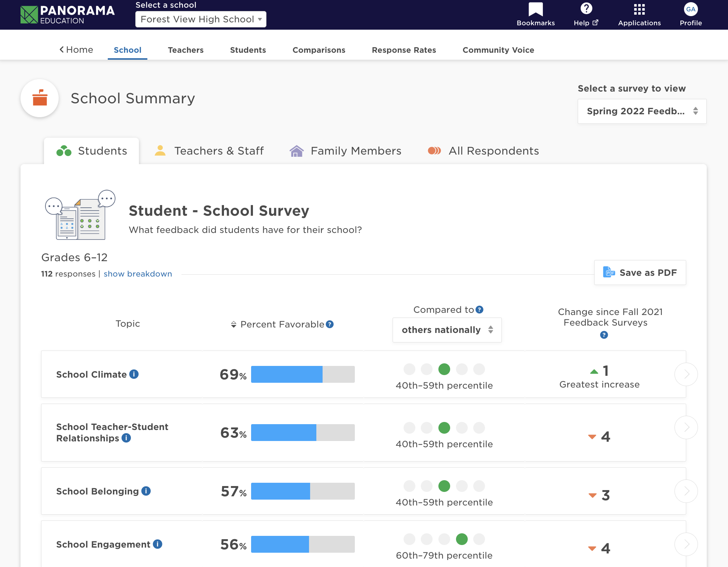Click the Applications grid icon
Image resolution: width=728 pixels, height=567 pixels.
pyautogui.click(x=639, y=10)
